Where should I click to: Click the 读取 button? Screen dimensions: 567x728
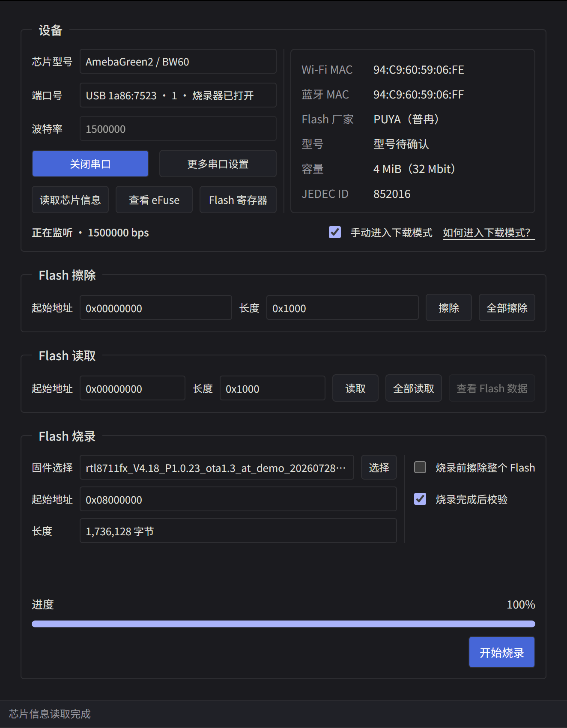point(355,388)
